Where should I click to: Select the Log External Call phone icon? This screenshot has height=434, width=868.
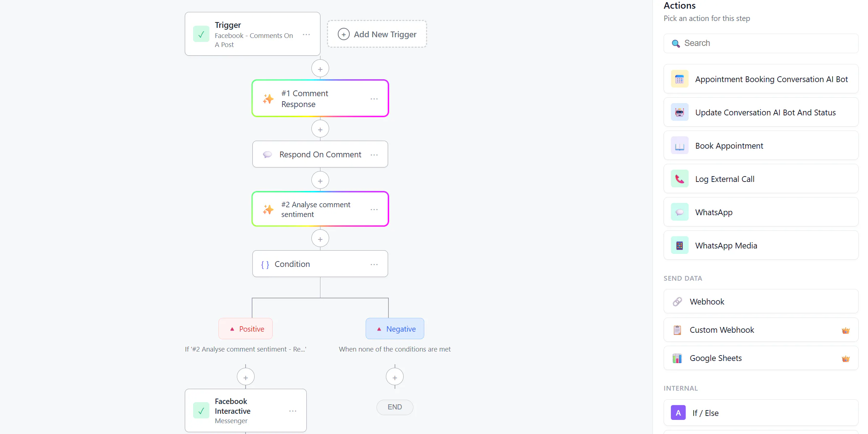coord(680,179)
